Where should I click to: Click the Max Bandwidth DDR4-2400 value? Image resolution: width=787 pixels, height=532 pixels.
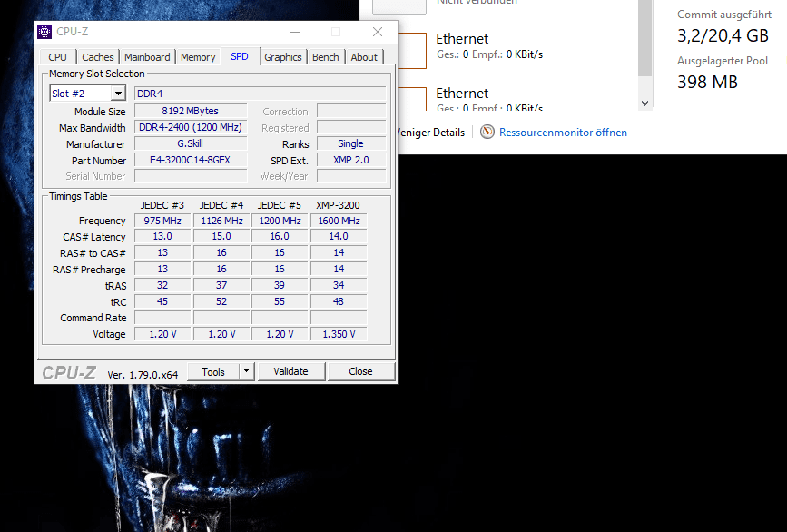point(191,127)
